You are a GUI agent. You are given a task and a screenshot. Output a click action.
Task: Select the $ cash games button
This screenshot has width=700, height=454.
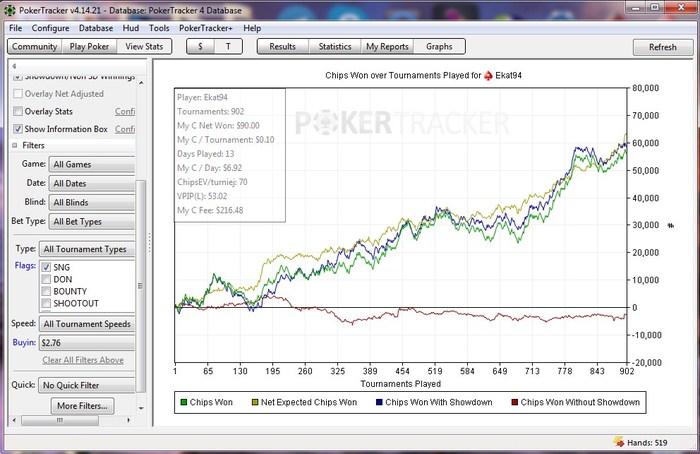[x=200, y=46]
